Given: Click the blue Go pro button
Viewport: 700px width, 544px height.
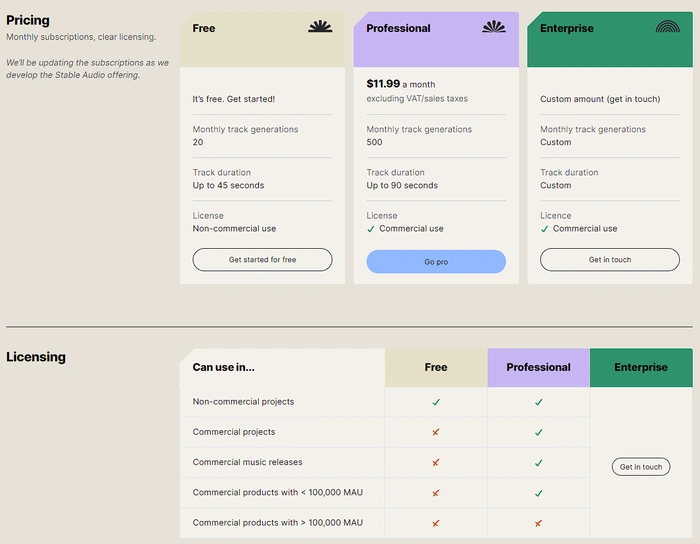Looking at the screenshot, I should (x=436, y=262).
